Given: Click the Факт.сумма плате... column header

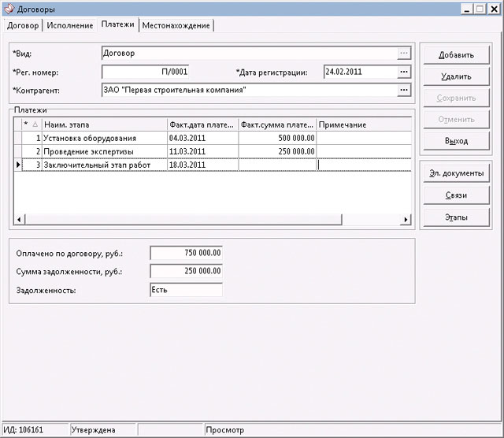Looking at the screenshot, I should pyautogui.click(x=277, y=124).
